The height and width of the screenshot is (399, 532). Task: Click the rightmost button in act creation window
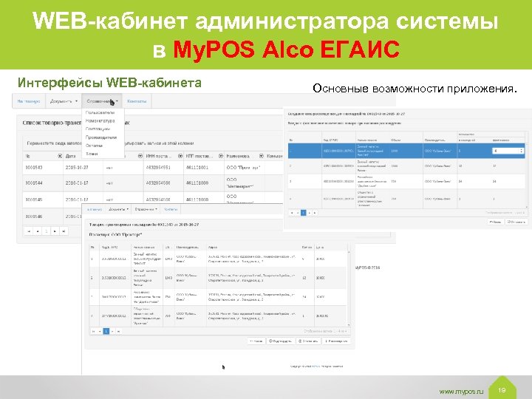(516, 222)
